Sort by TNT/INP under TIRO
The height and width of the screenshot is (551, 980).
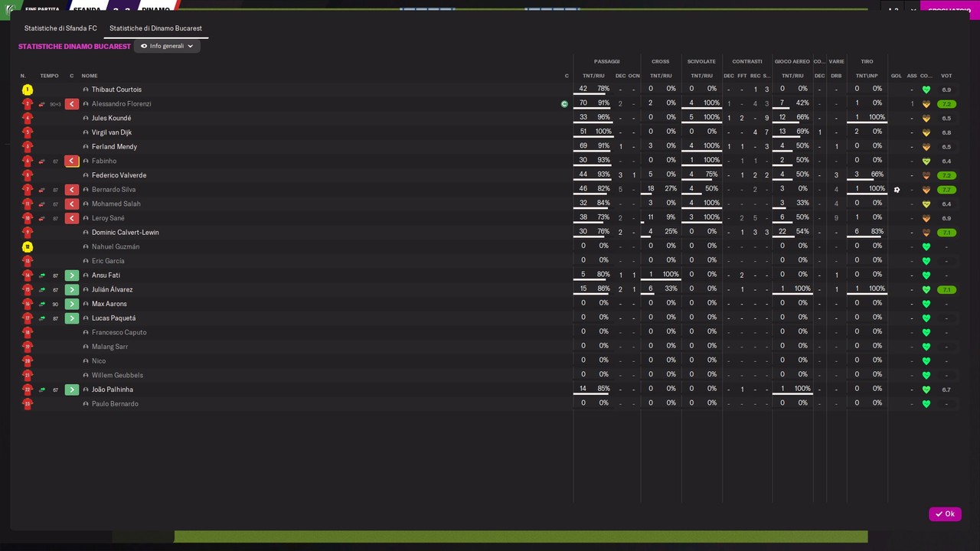click(867, 76)
